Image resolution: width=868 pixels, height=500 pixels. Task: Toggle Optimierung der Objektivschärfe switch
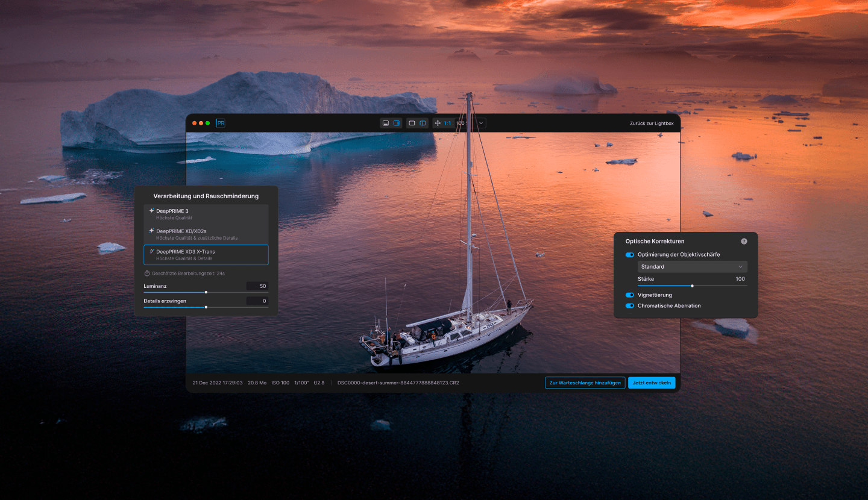coord(630,255)
